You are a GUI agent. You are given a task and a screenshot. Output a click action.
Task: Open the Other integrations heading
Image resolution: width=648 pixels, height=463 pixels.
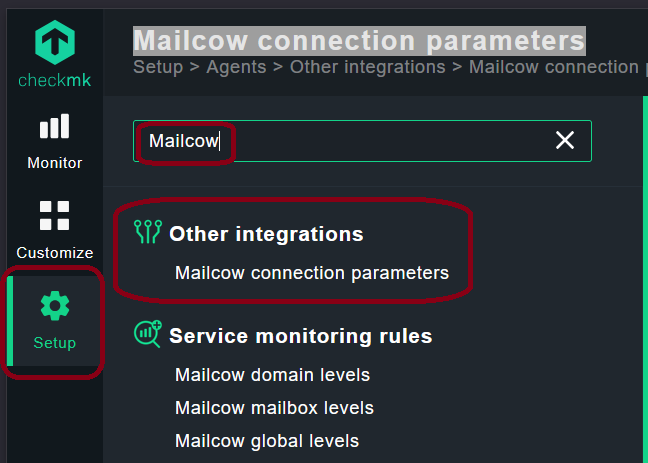coord(267,234)
